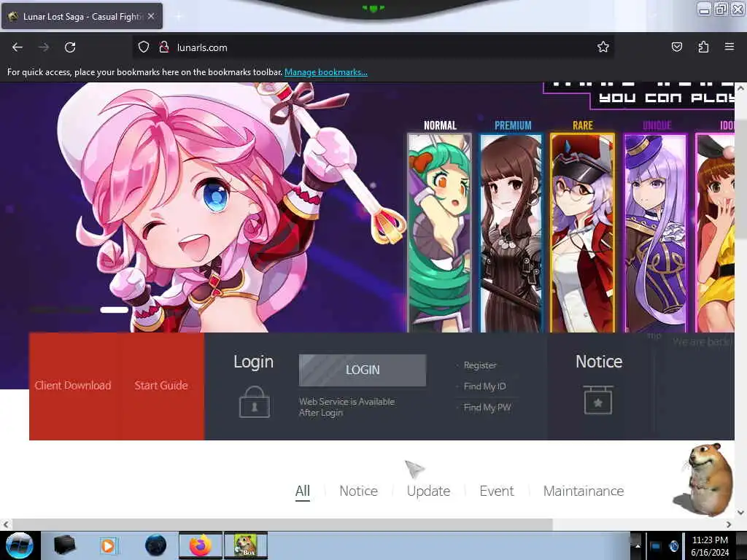Open the Manage bookmarks link
The height and width of the screenshot is (560, 747).
(326, 72)
